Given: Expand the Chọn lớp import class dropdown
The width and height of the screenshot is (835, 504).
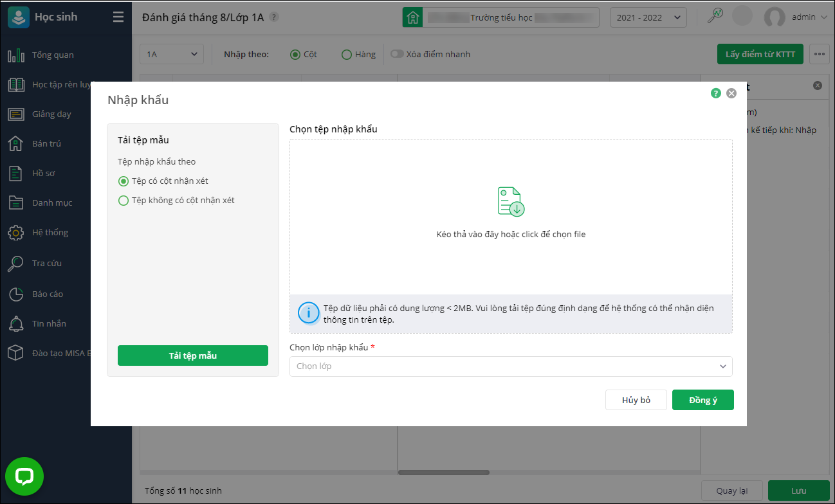Looking at the screenshot, I should coord(511,366).
